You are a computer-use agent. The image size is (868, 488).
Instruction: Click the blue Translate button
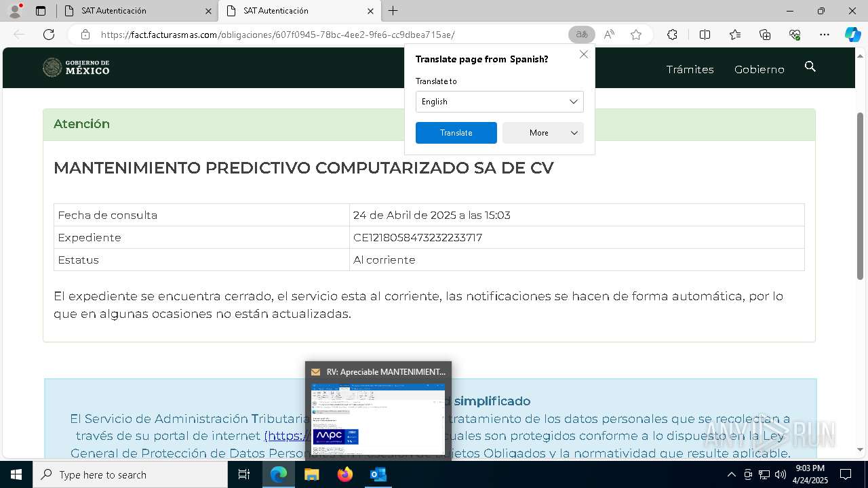(x=456, y=133)
